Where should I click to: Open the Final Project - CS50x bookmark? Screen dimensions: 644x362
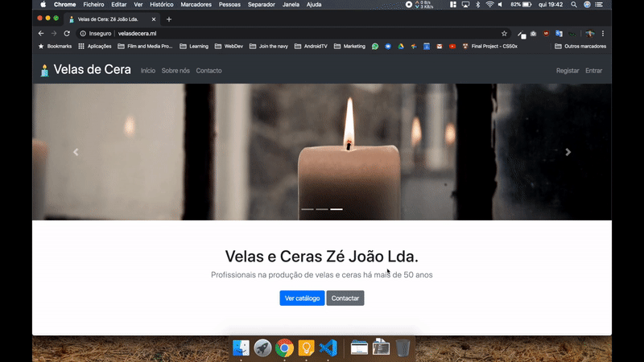[x=490, y=47]
